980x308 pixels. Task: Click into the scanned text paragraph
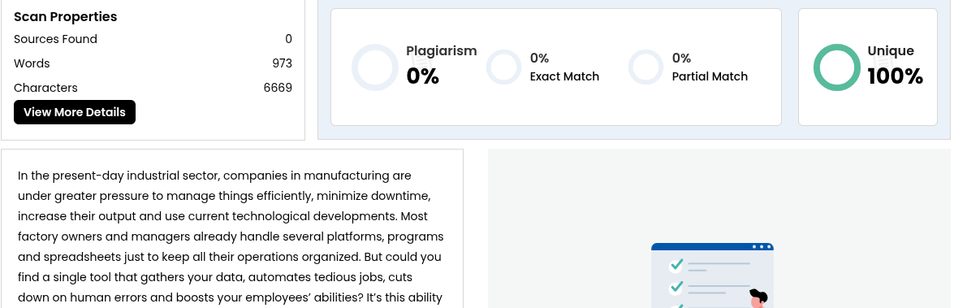[231, 236]
